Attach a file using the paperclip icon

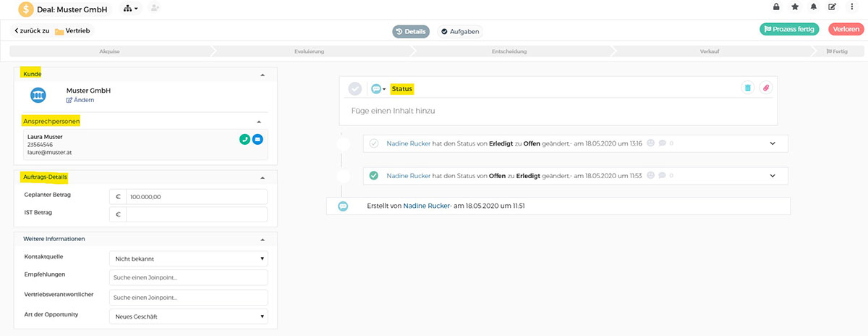tap(765, 88)
